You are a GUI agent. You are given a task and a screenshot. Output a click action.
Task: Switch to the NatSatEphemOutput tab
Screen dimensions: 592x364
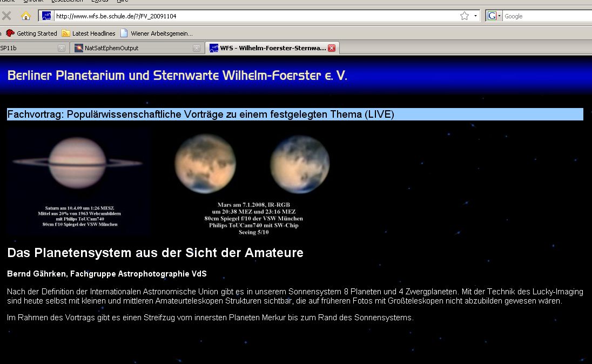click(133, 48)
